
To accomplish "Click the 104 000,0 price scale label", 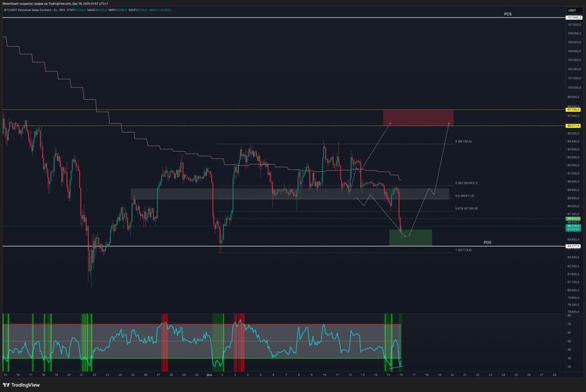I will [x=574, y=51].
